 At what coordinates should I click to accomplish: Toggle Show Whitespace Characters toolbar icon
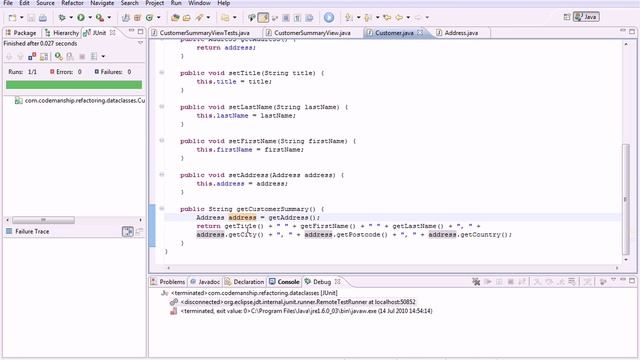coord(298,18)
